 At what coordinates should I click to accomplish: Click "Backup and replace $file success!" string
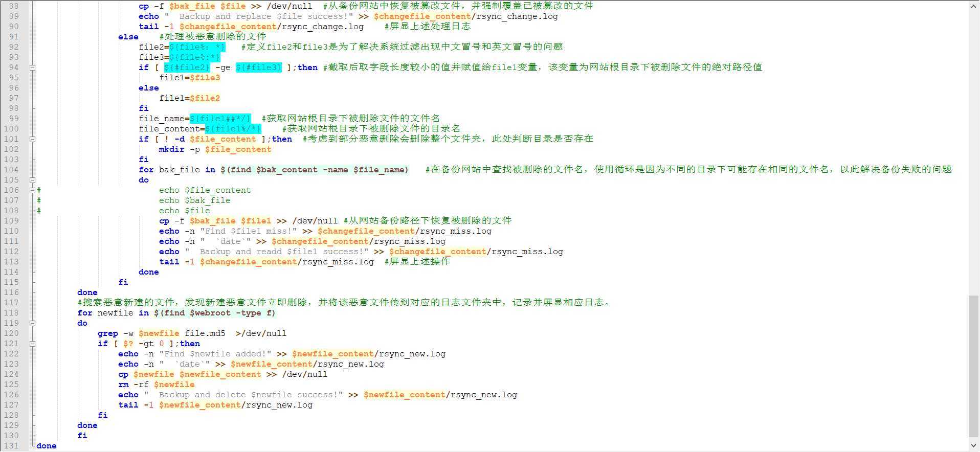tap(259, 16)
